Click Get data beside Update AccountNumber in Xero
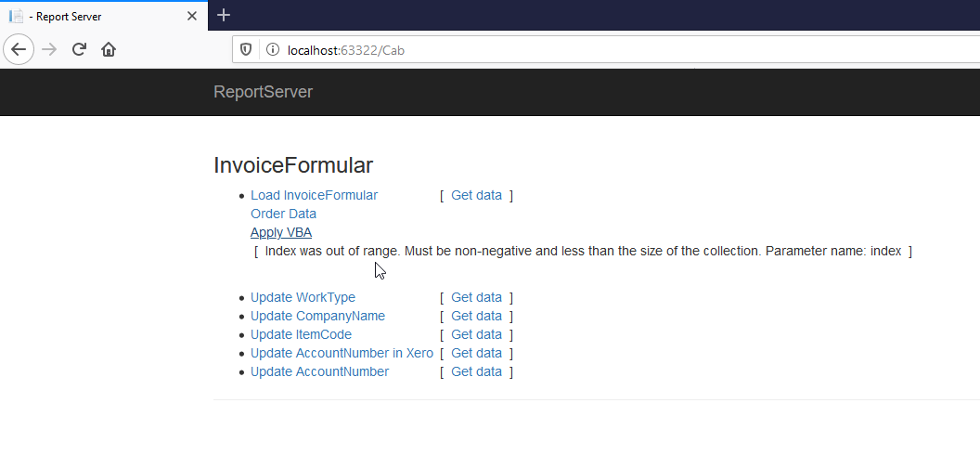This screenshot has width=980, height=455. click(x=476, y=353)
